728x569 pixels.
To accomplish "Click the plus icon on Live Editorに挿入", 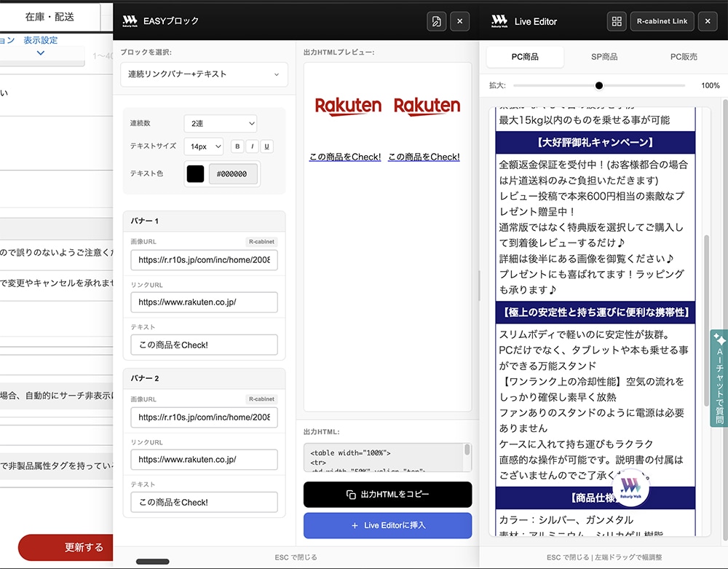I will tap(353, 525).
